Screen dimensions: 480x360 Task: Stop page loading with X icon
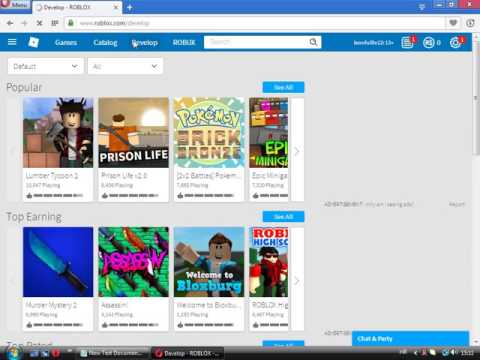39,23
